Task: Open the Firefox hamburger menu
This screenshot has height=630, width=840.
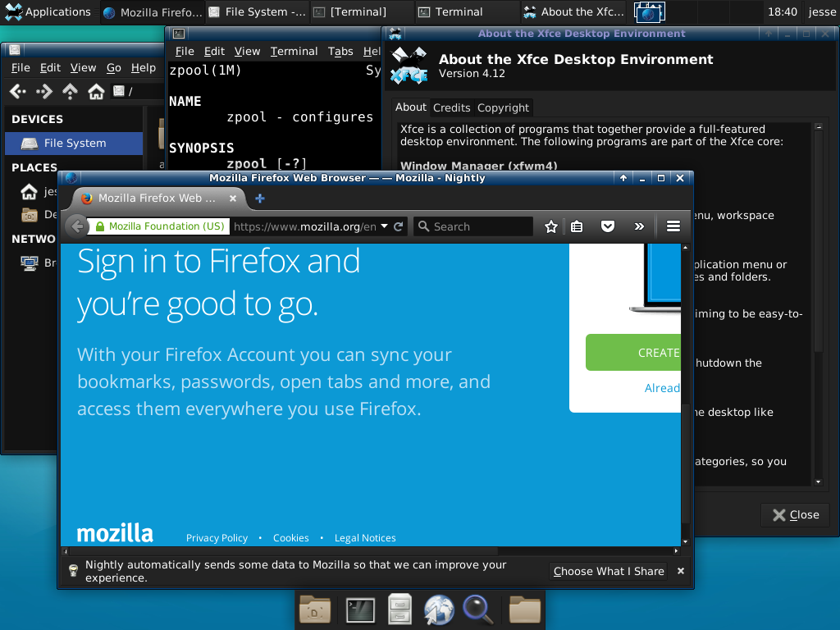Action: coord(673,226)
